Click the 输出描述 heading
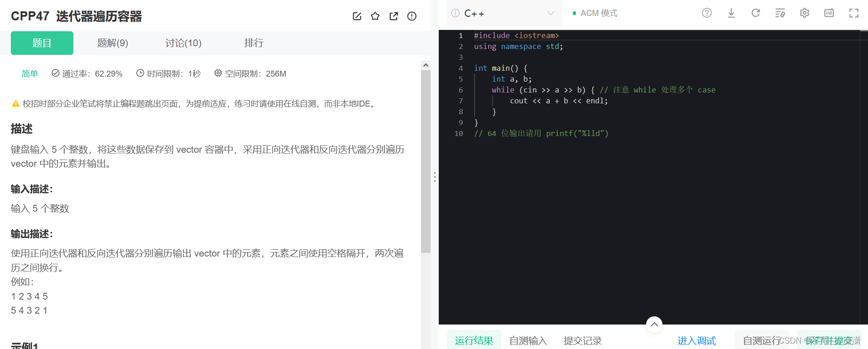 coord(32,234)
